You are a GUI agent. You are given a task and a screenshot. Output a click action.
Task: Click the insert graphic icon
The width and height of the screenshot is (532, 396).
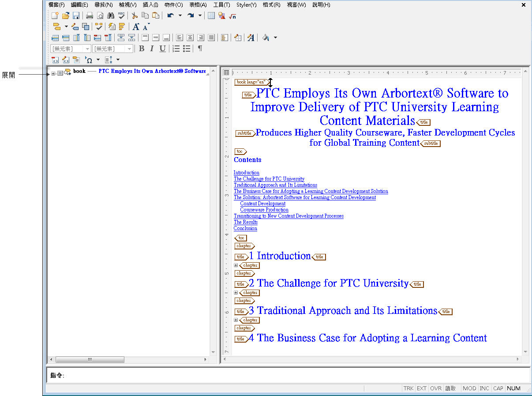coord(222,16)
